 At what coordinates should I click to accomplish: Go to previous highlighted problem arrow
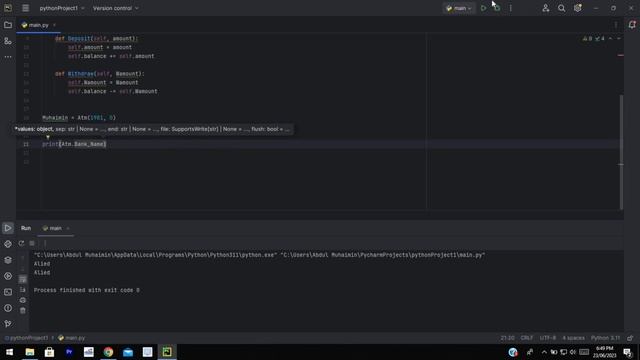tap(611, 39)
